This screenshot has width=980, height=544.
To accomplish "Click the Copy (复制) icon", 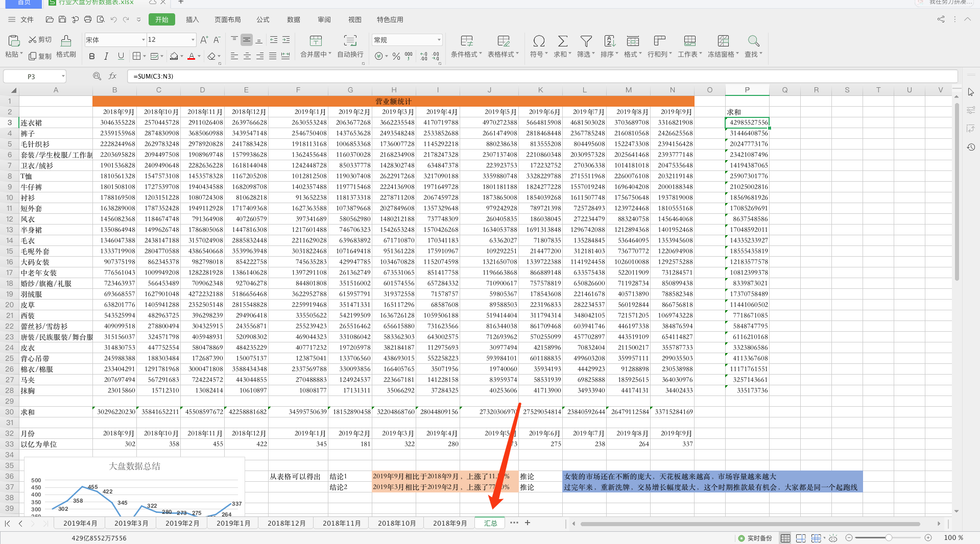I will click(33, 56).
